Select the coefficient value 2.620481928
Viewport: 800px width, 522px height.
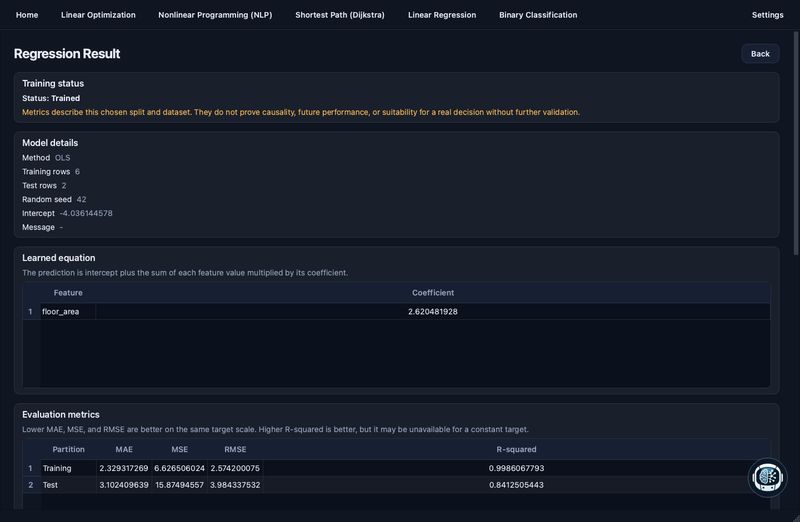433,311
